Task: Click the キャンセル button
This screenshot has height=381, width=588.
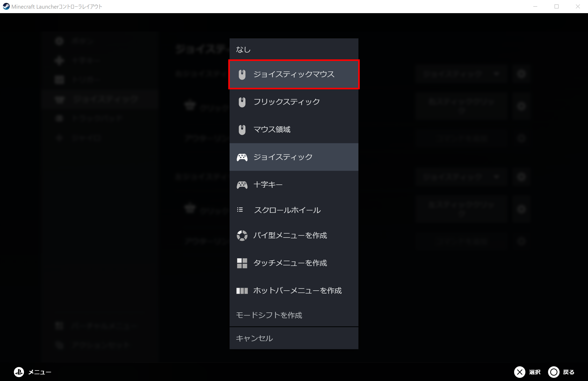Action: tap(294, 338)
